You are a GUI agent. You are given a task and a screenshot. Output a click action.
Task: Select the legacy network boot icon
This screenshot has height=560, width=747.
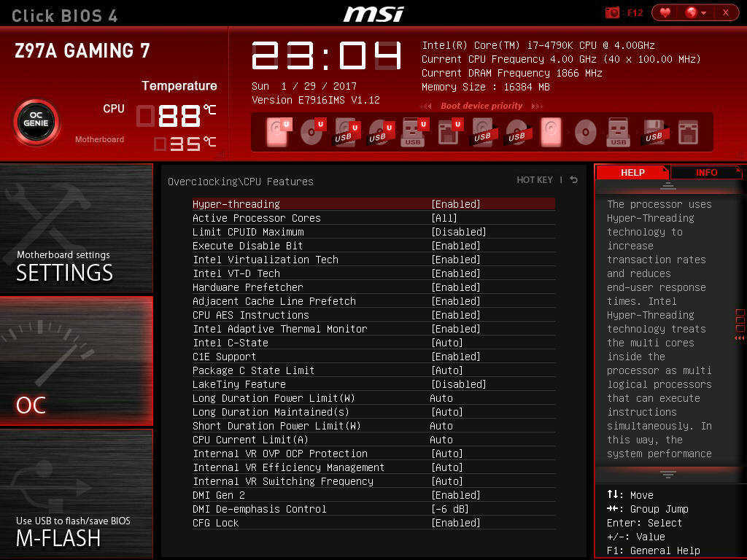coord(688,132)
